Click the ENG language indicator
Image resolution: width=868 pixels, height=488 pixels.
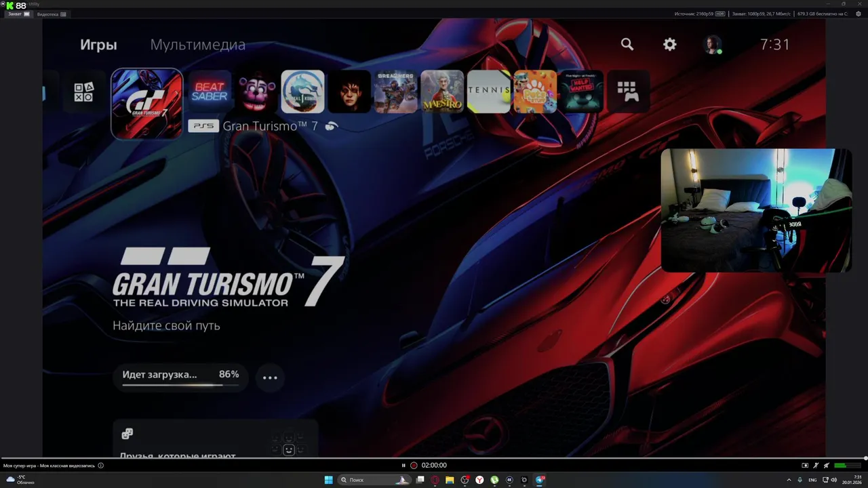812,480
